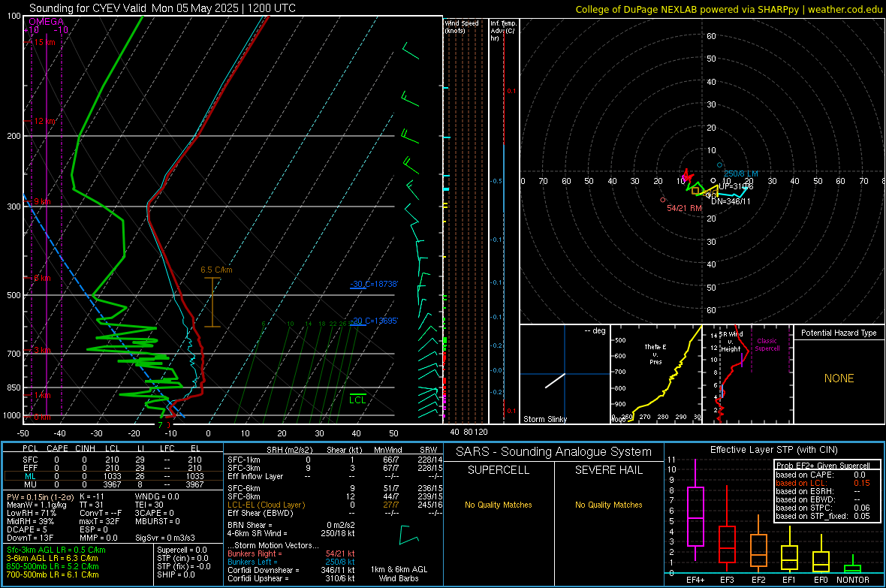The width and height of the screenshot is (886, 588).
Task: Select the MU parcel row
Action: pos(113,484)
